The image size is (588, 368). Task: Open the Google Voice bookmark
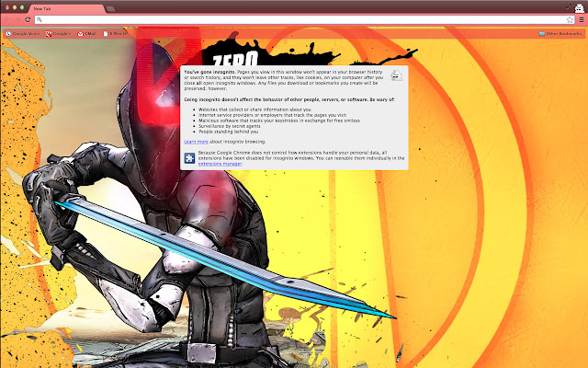[x=22, y=34]
